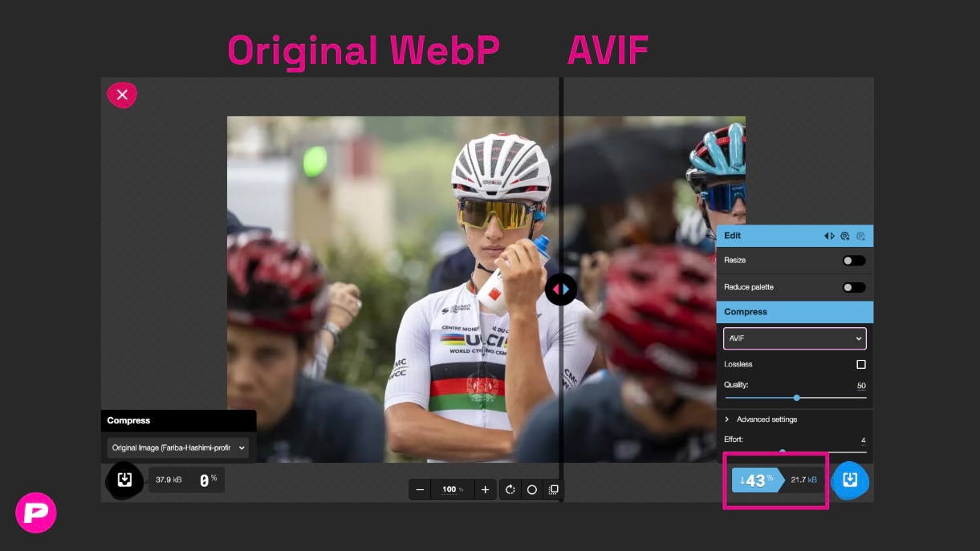Tick the Lossless checkbox

(x=860, y=364)
